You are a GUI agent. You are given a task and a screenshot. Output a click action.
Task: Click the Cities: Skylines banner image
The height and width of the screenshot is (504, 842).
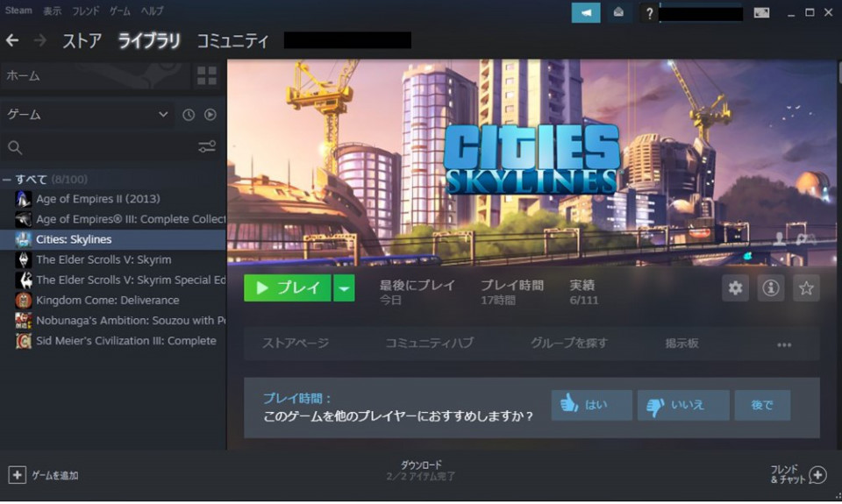532,162
